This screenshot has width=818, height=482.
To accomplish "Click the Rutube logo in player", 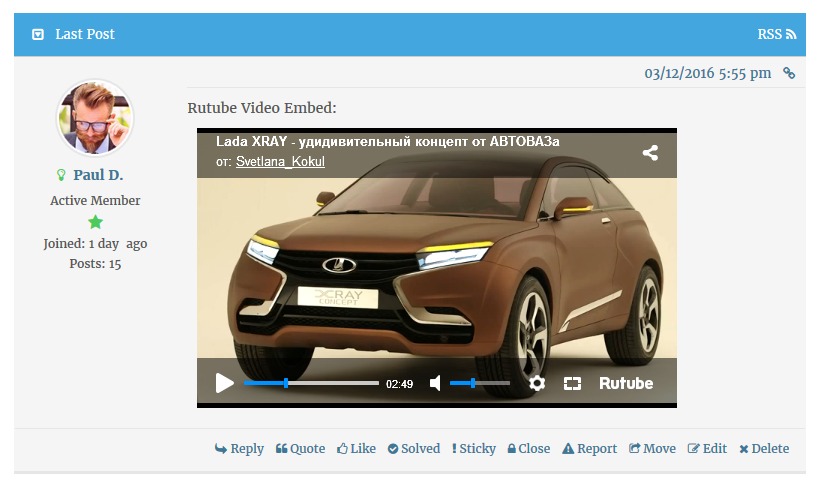I will click(x=626, y=383).
